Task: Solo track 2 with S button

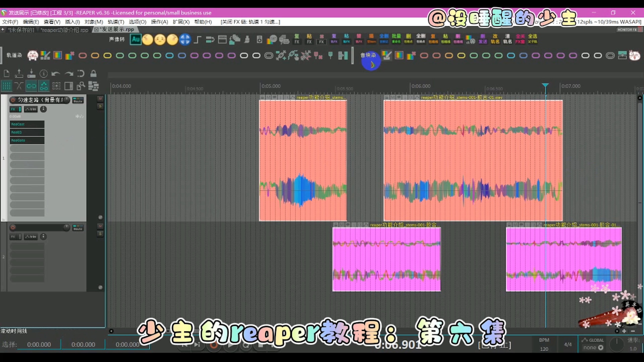Action: [x=100, y=234]
